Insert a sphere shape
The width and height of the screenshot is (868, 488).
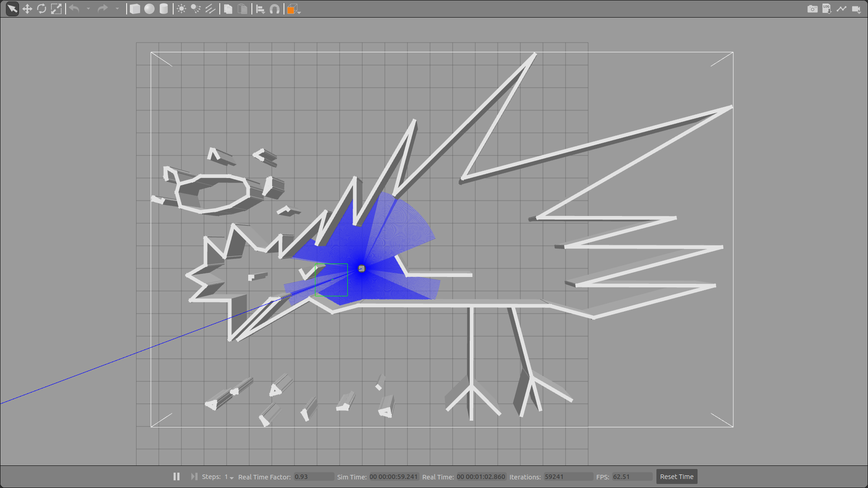pyautogui.click(x=149, y=9)
